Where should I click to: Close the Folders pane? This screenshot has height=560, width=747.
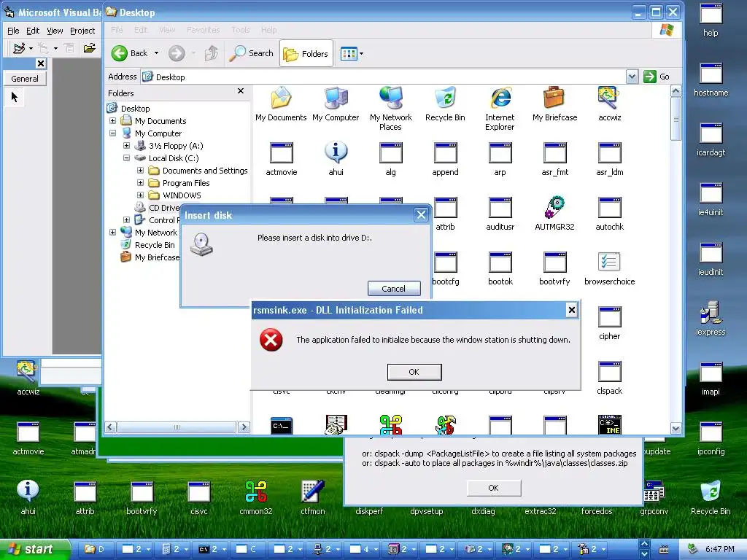241,91
